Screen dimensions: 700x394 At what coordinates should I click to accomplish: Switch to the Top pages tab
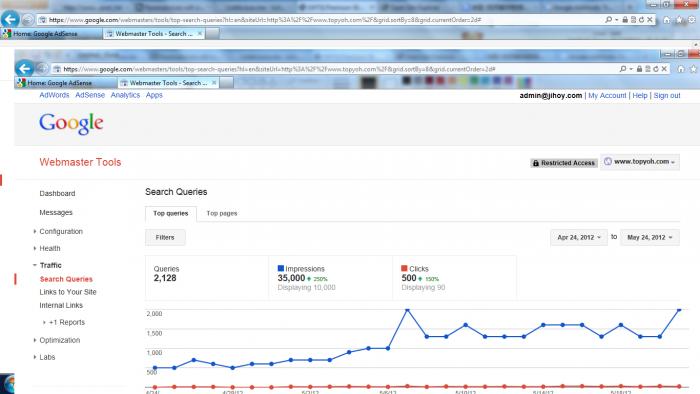[222, 213]
